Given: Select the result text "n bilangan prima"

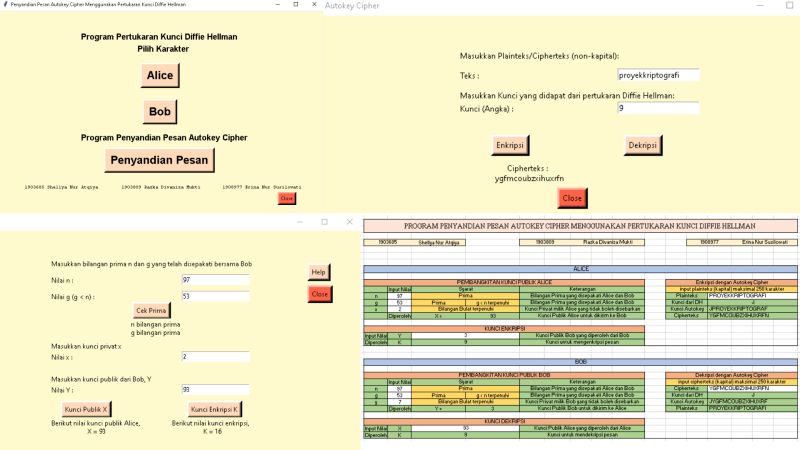Looking at the screenshot, I should (155, 324).
